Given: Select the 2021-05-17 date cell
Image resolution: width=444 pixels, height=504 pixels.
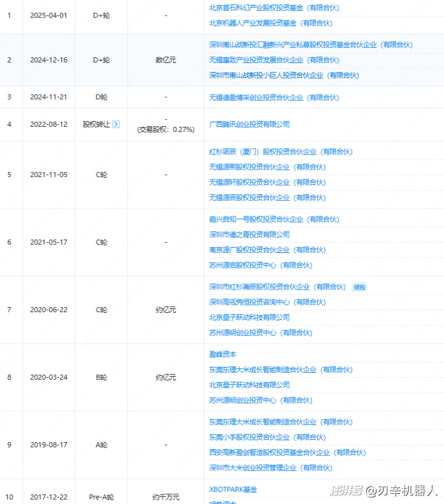Looking at the screenshot, I should coord(49,243).
